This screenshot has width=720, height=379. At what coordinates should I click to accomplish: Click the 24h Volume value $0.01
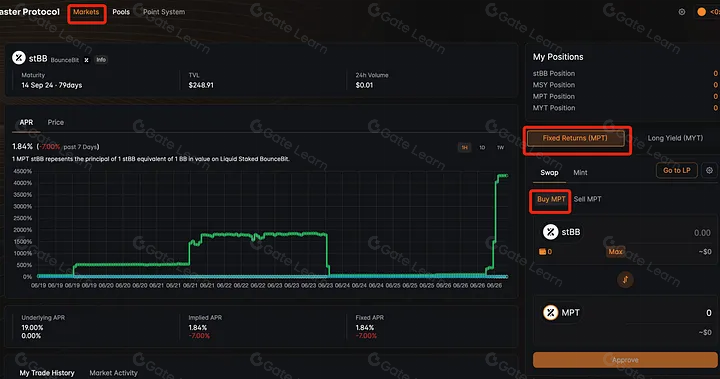click(364, 85)
